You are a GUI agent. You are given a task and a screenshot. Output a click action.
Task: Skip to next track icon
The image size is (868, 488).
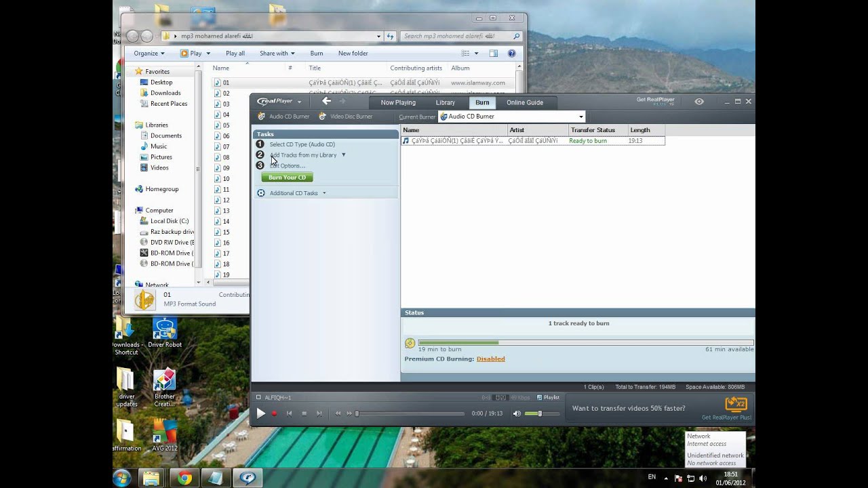coord(319,413)
